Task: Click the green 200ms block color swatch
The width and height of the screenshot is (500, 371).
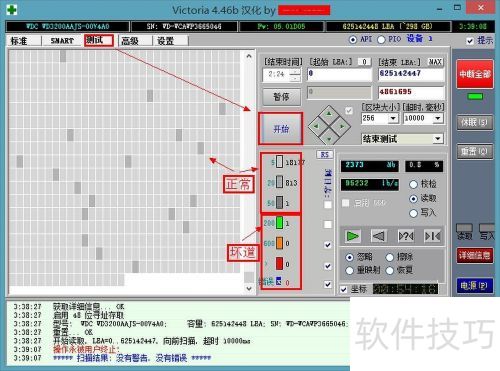Action: [x=279, y=223]
